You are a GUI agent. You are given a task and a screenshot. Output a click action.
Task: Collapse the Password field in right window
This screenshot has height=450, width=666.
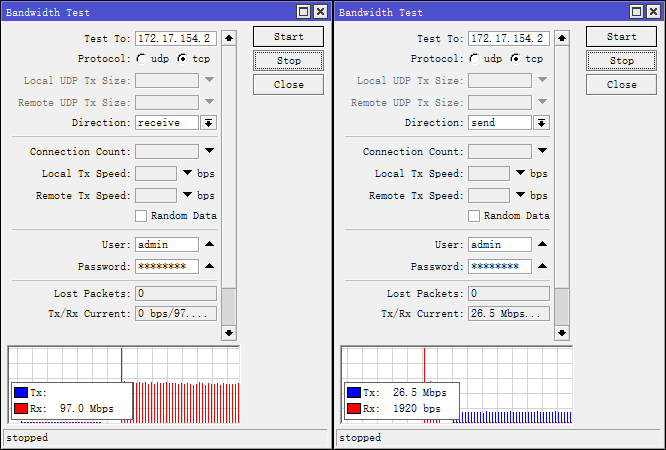click(x=542, y=266)
